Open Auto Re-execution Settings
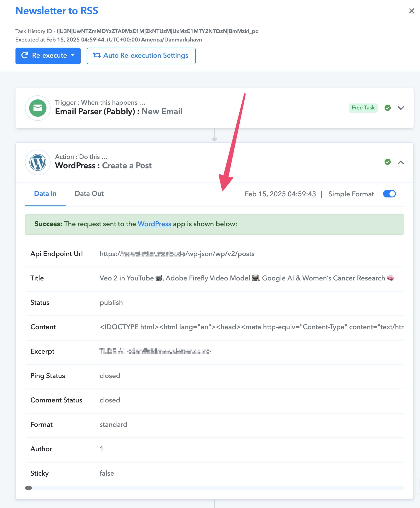The height and width of the screenshot is (508, 420). point(141,56)
